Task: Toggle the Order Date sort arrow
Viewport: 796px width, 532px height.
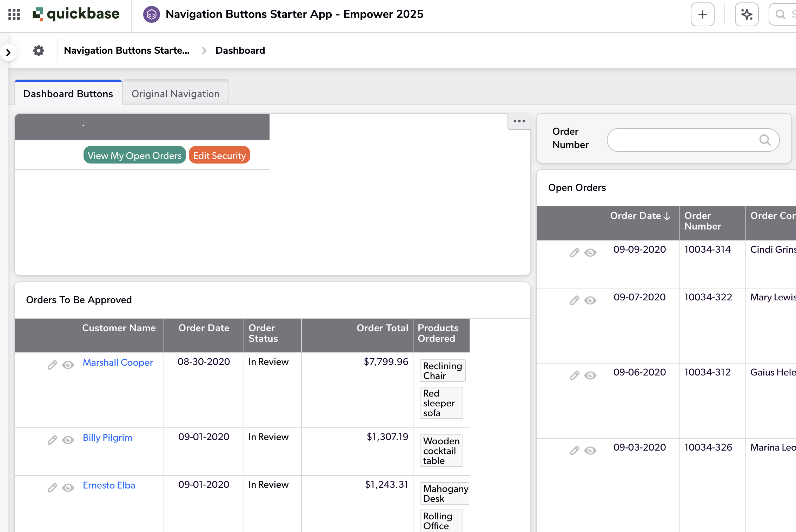Action: coord(667,216)
